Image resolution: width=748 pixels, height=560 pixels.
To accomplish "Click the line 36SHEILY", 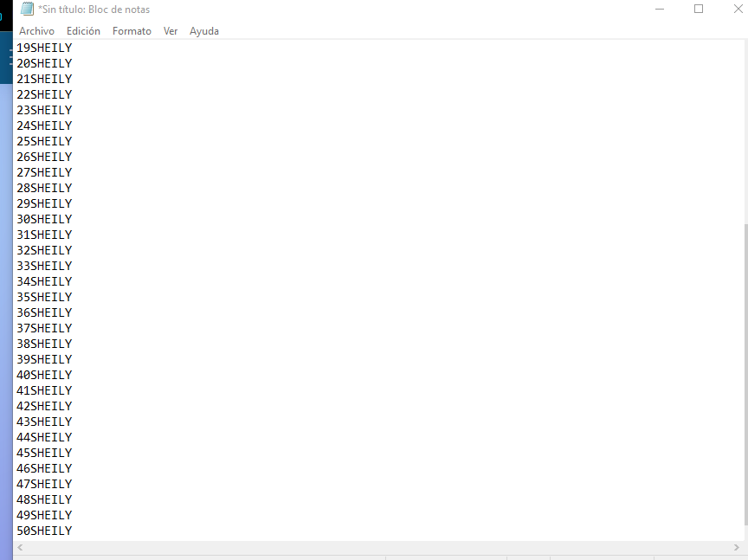I will tap(44, 312).
